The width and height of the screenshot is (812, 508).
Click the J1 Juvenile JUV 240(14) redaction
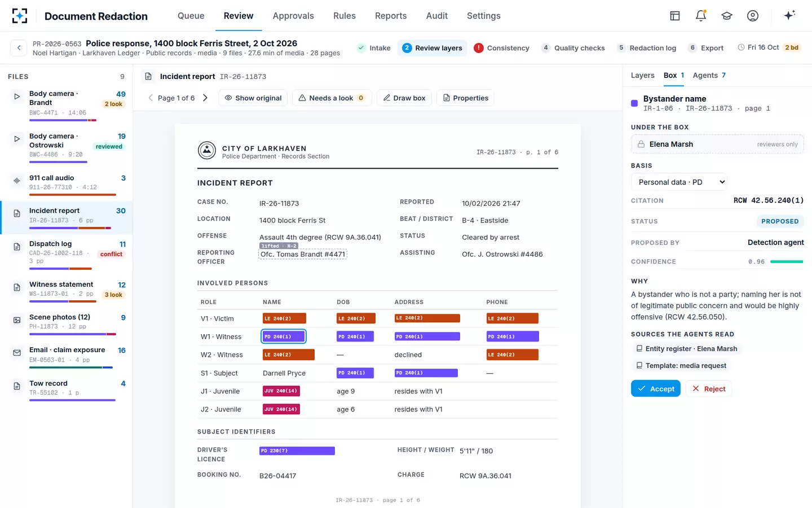tap(281, 391)
